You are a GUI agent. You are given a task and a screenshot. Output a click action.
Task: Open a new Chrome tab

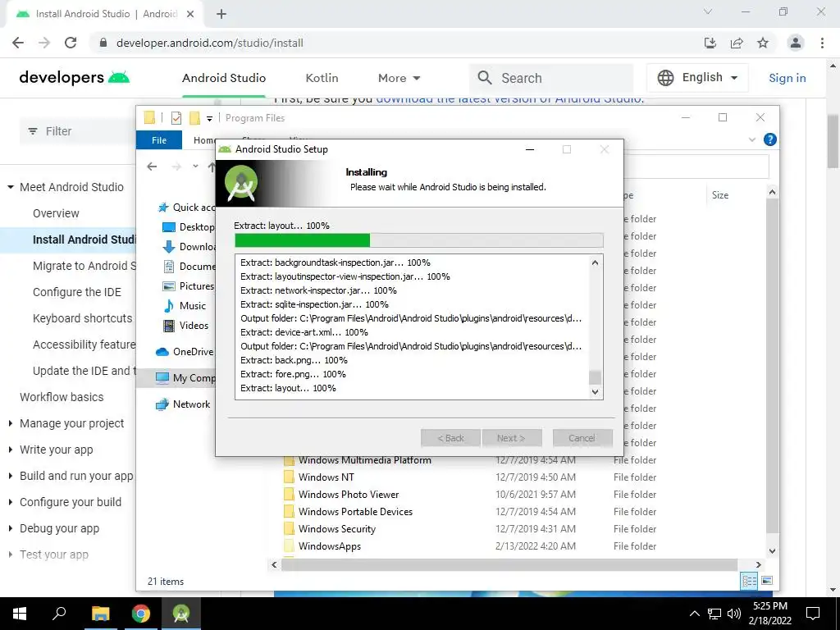pos(221,14)
